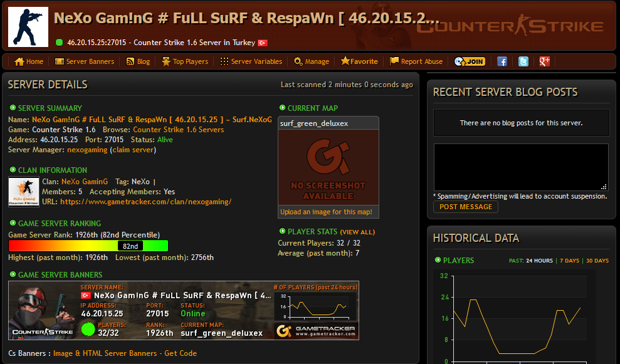Click the Server Summary green arrow icon
The image size is (620, 364).
[x=13, y=108]
